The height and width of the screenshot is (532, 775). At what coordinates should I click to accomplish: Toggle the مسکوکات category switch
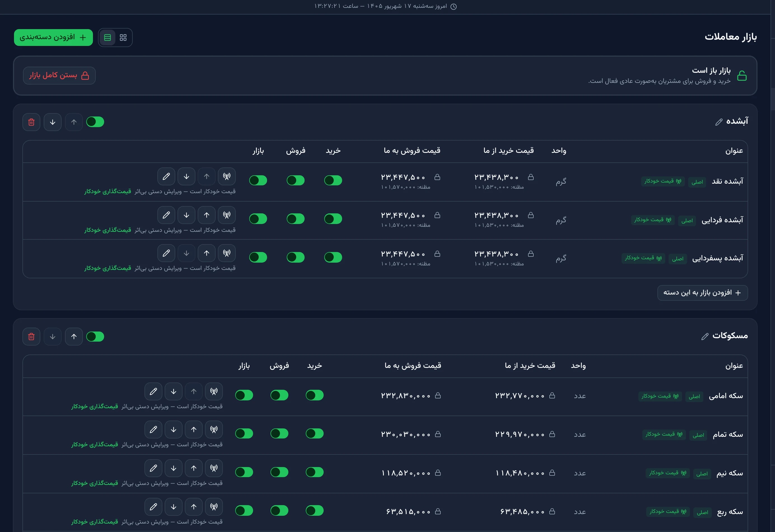95,337
